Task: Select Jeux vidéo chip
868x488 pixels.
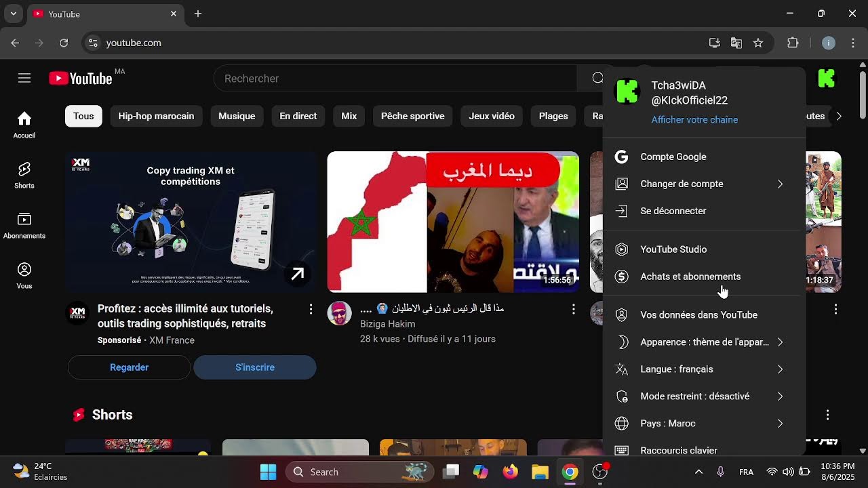Action: tap(492, 116)
